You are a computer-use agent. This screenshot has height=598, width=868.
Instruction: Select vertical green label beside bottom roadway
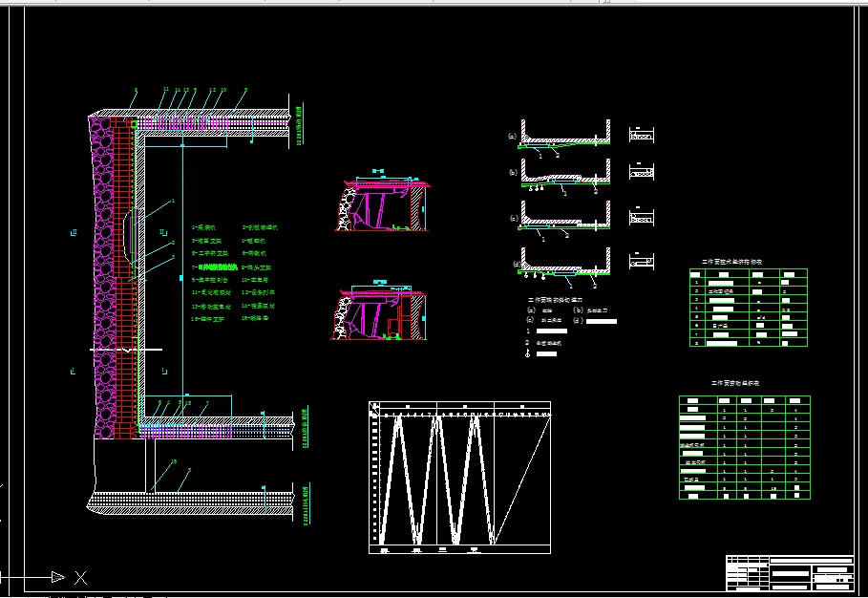(307, 504)
